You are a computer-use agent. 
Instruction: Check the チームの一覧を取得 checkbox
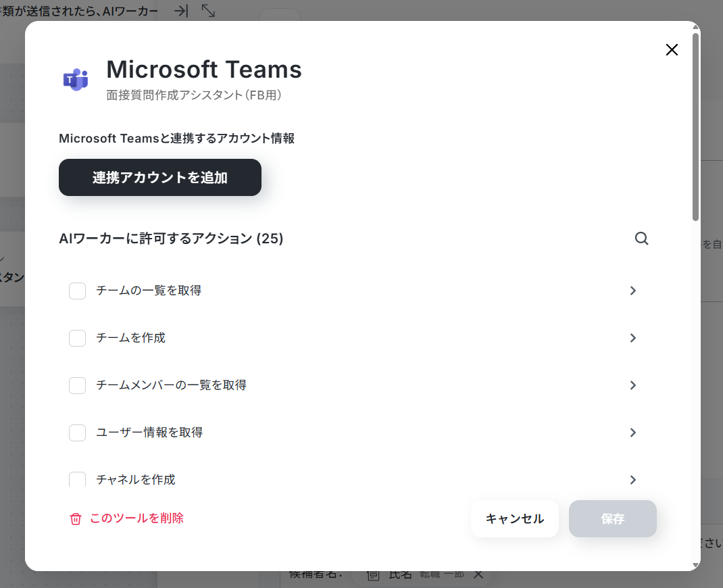click(x=78, y=291)
